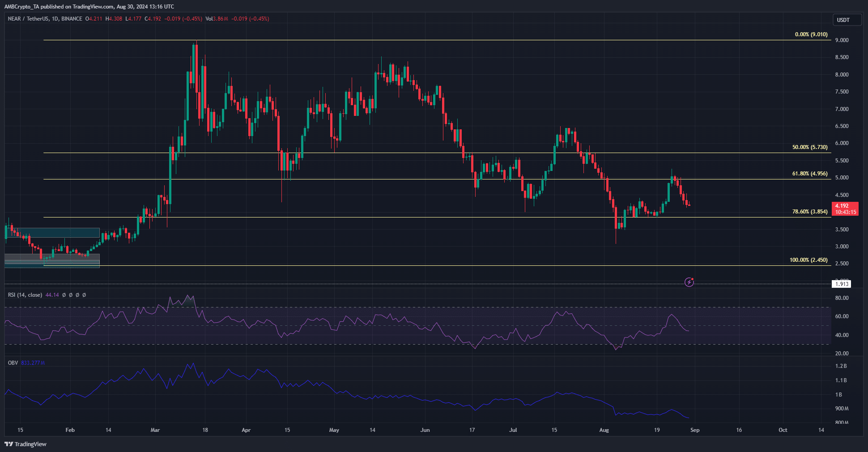Click the 9.000 price axis label
Viewport: 868px width, 452px height.
842,40
